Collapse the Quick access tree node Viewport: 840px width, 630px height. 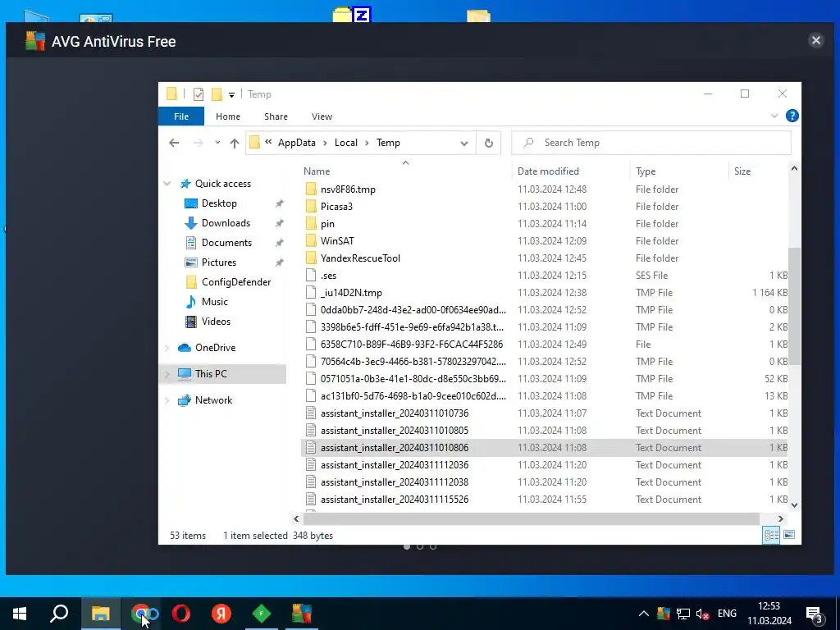tap(167, 184)
